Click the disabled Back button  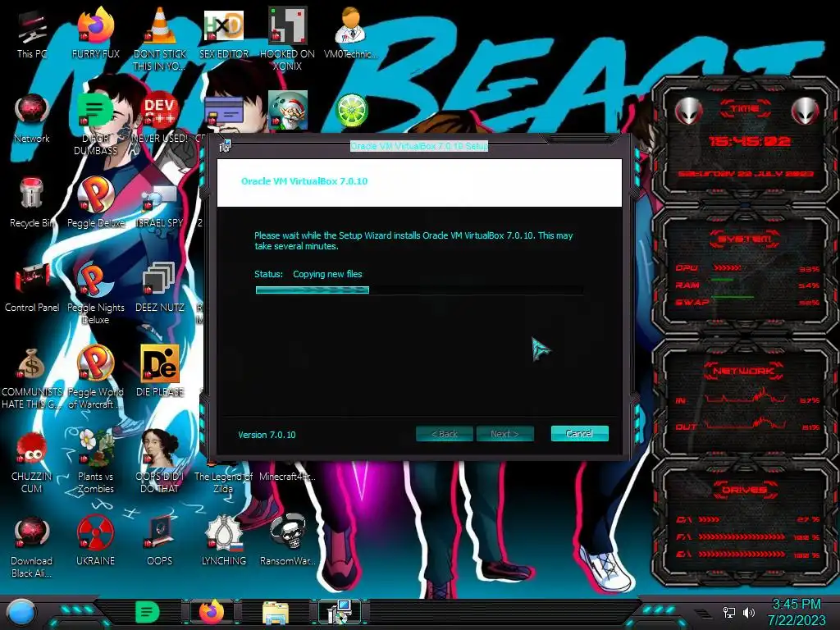(x=445, y=433)
